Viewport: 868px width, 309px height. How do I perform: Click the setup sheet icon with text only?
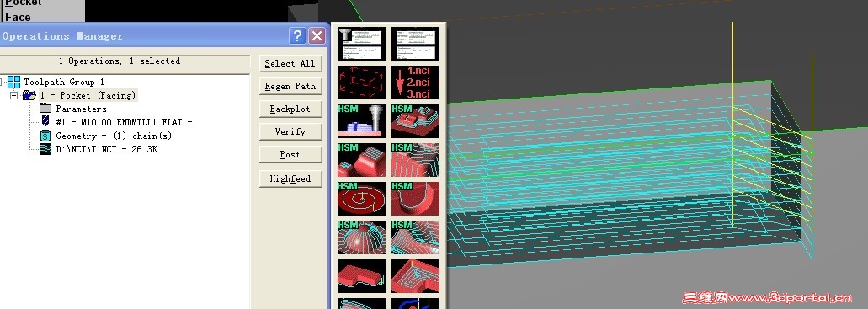click(x=415, y=44)
